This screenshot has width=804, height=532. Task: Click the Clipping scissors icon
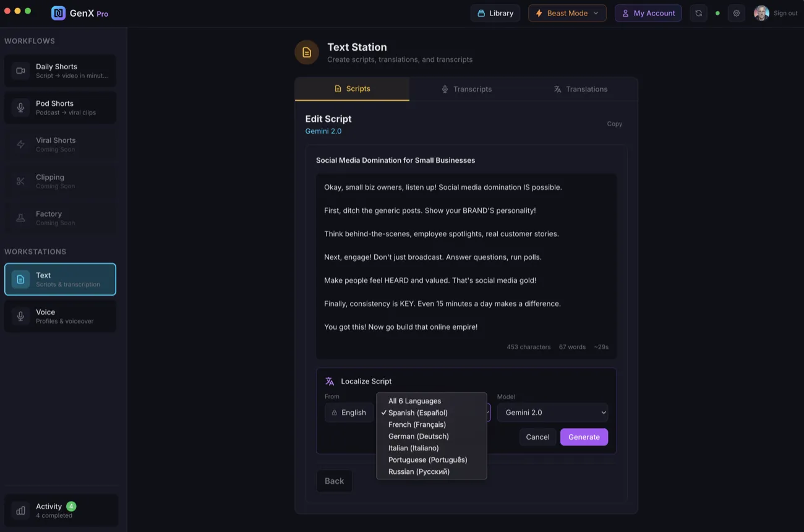pos(20,181)
